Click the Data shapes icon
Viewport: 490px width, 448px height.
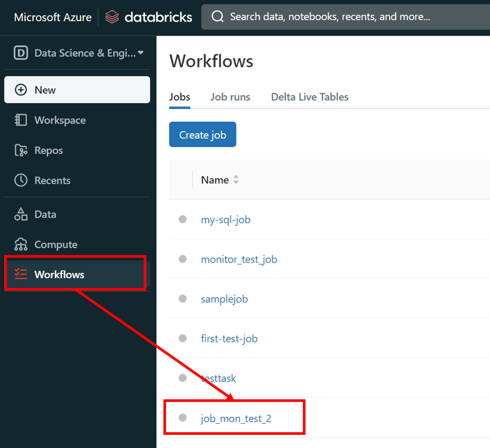click(21, 214)
